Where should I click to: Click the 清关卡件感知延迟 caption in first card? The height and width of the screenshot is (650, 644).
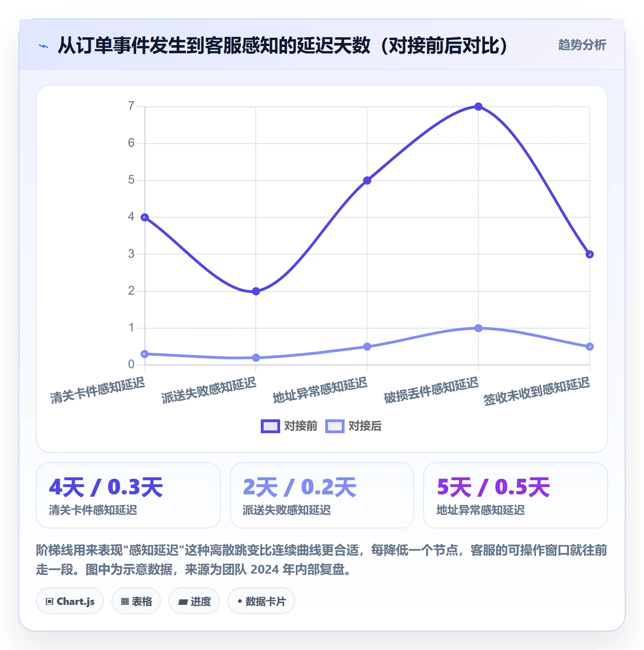pos(93,510)
